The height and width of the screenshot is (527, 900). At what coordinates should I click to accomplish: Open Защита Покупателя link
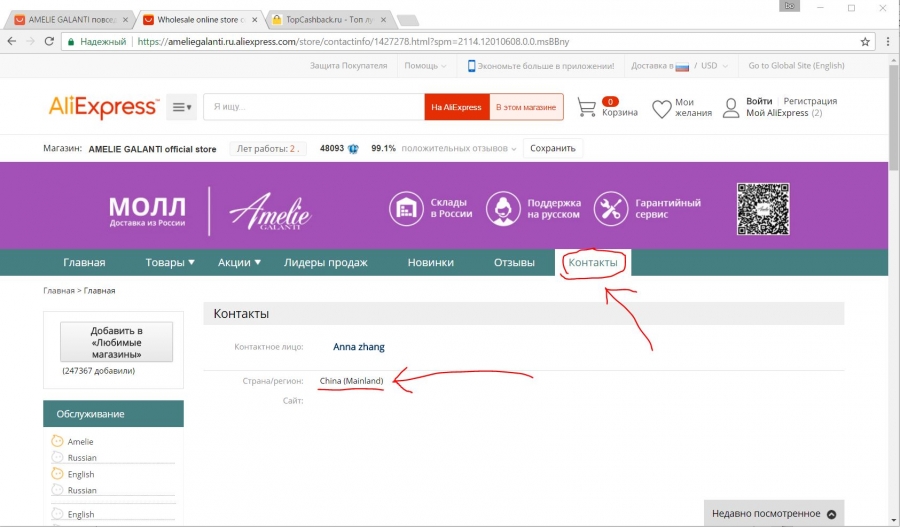348,66
